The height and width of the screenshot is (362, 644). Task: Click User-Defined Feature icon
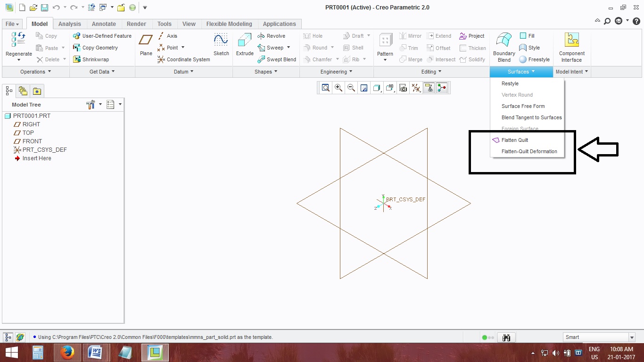coord(77,36)
